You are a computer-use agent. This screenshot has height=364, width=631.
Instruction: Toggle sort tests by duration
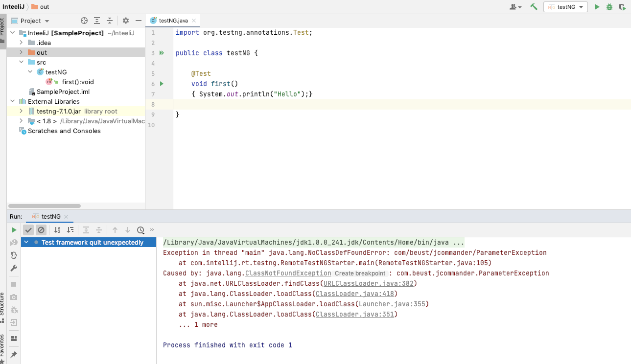(x=70, y=230)
